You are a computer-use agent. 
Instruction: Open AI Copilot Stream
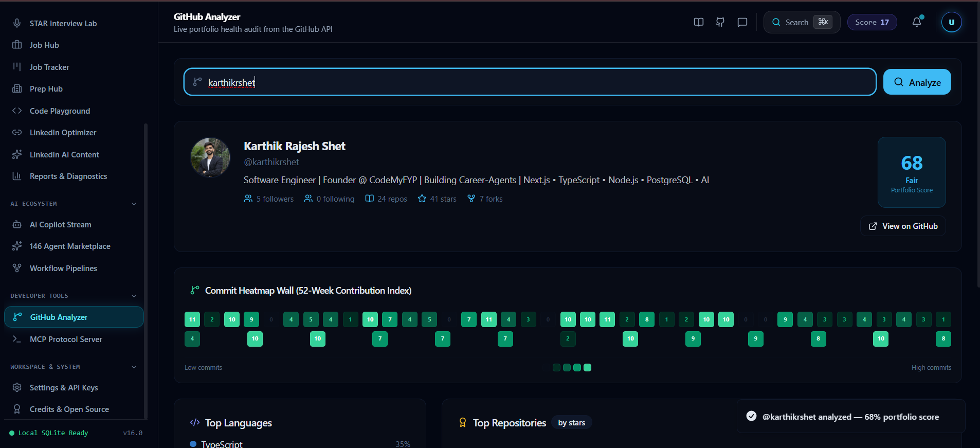click(74, 224)
